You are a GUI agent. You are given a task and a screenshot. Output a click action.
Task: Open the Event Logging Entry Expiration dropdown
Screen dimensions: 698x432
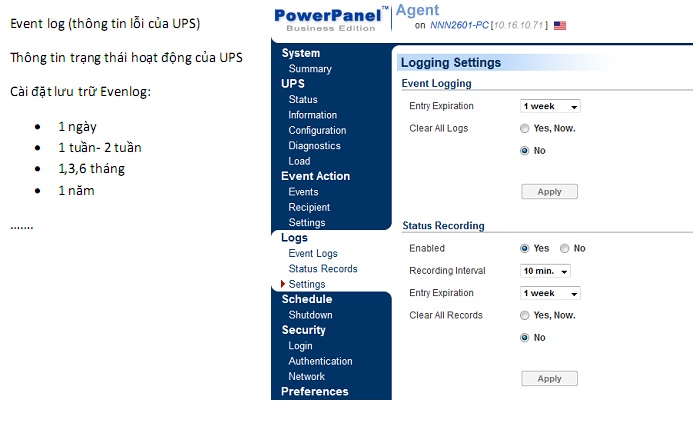coord(550,107)
